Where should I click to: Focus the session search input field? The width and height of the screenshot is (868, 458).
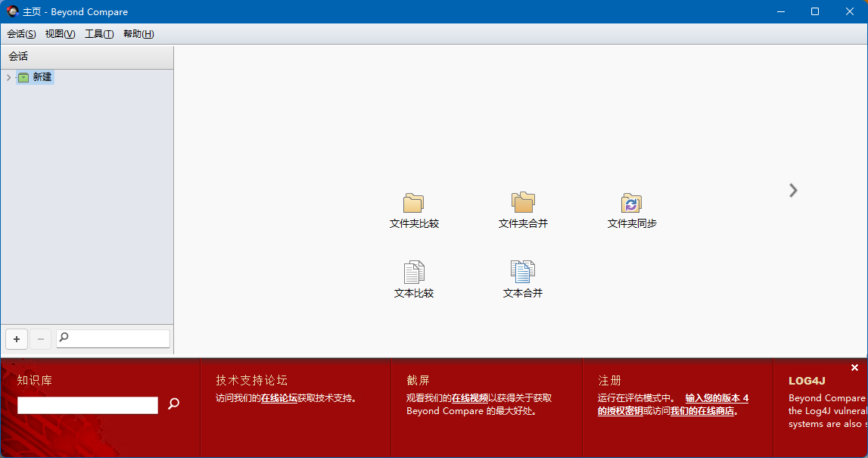coord(113,338)
